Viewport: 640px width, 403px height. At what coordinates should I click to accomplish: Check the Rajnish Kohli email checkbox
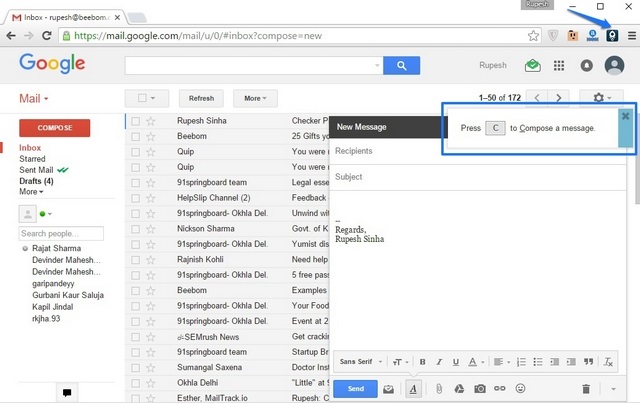[x=136, y=260]
